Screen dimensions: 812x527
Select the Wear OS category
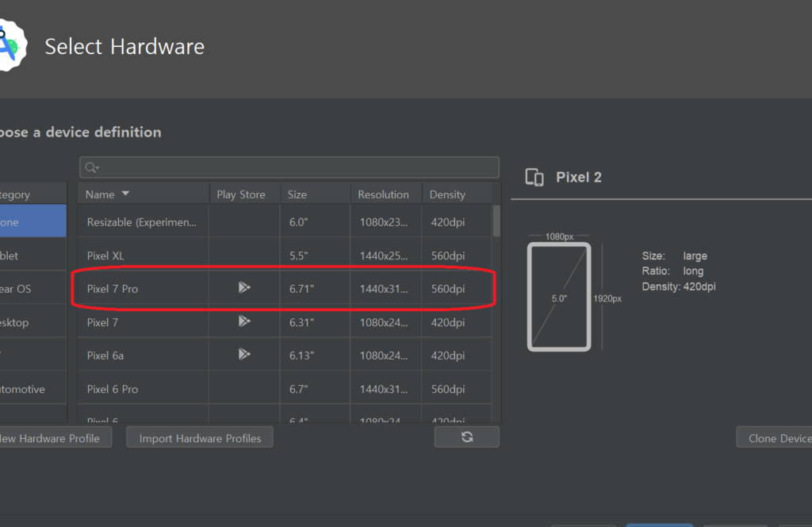[x=33, y=289]
